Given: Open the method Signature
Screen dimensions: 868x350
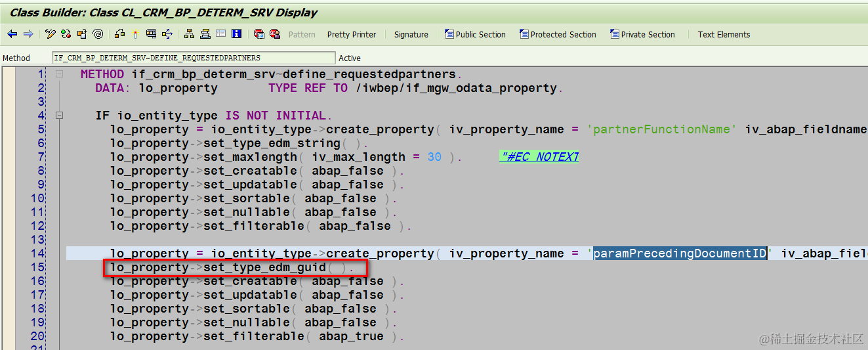Looking at the screenshot, I should point(411,35).
